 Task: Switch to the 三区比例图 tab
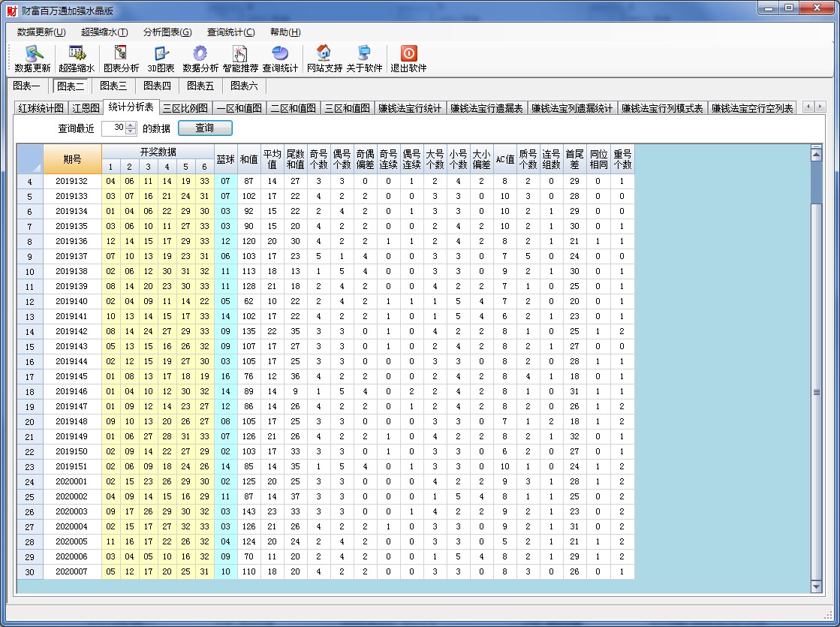tap(185, 108)
